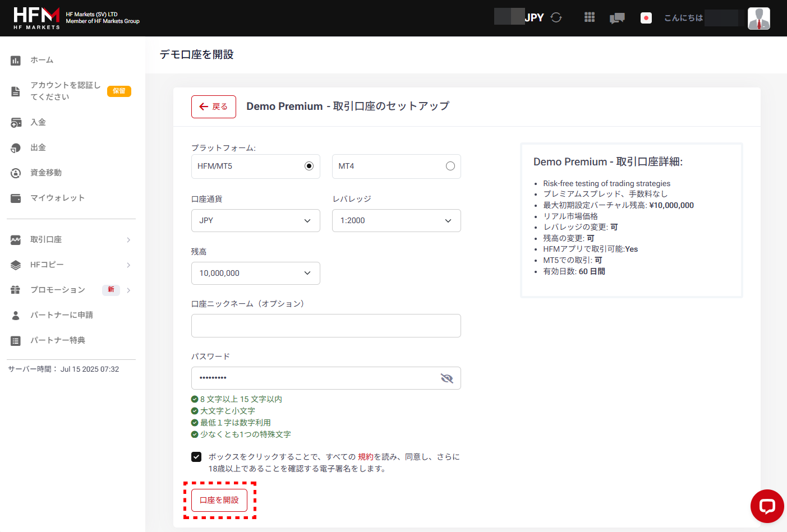The image size is (787, 532).
Task: Expand the 取引口座 submenu chevron
Action: pyautogui.click(x=128, y=240)
